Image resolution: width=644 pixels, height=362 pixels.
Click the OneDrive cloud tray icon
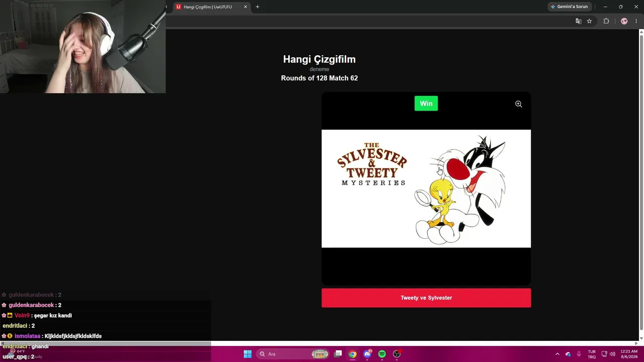pyautogui.click(x=568, y=354)
